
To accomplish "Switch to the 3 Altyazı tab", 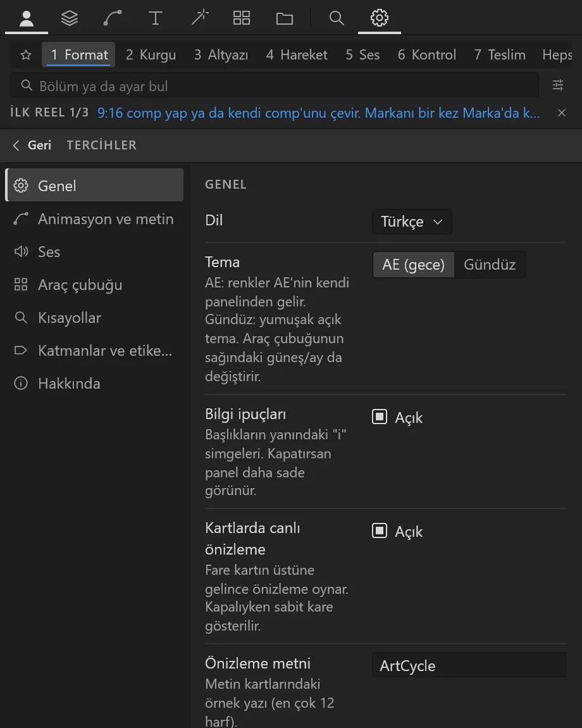I will (x=221, y=55).
